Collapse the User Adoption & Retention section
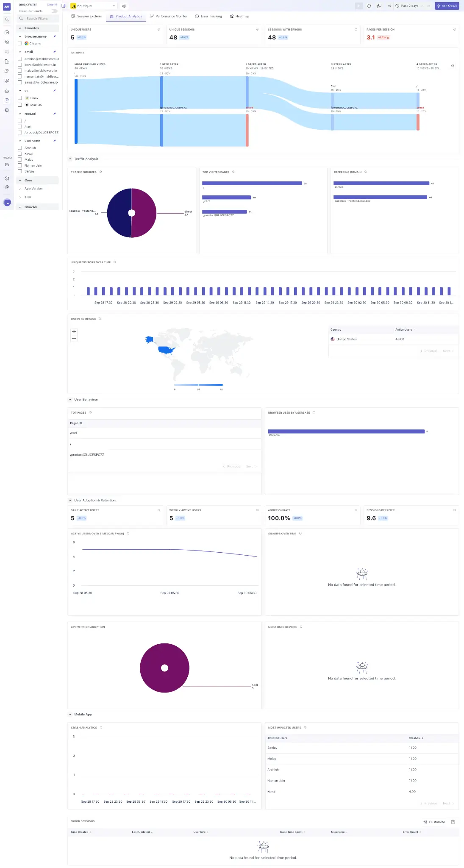 coord(70,501)
